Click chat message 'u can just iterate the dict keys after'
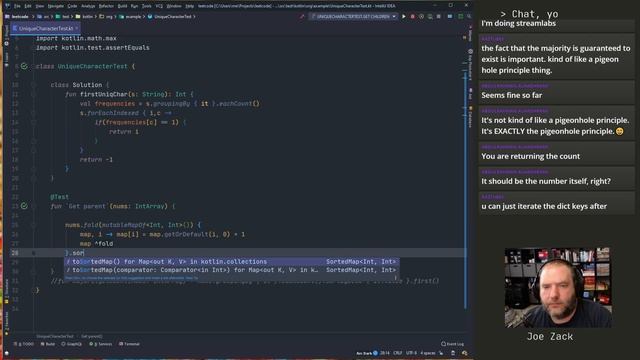This screenshot has width=640, height=360. 544,206
